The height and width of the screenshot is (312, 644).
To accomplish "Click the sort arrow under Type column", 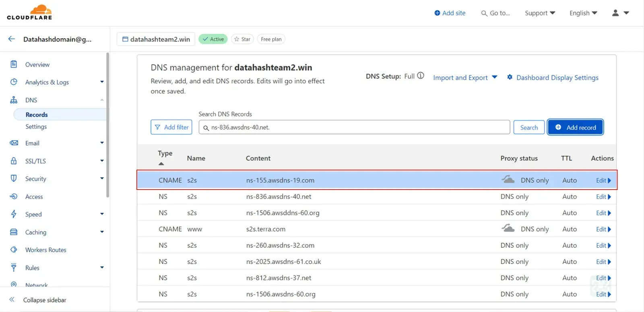I will (161, 164).
